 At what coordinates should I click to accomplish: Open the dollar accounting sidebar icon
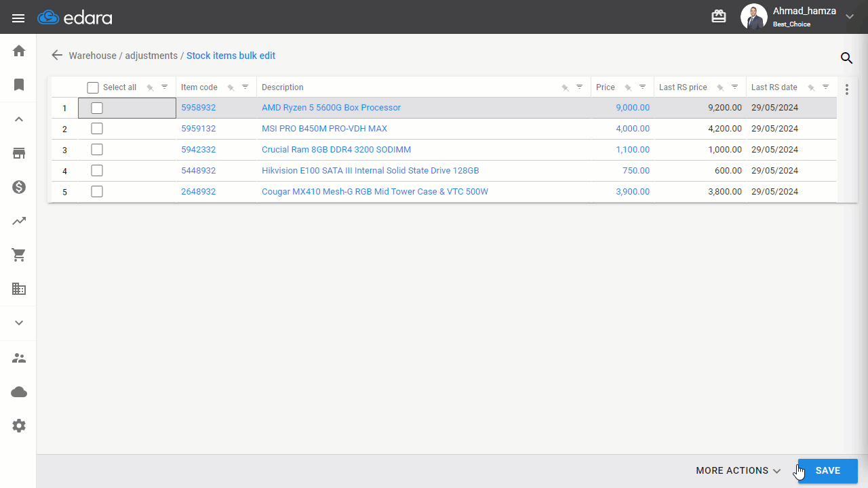coord(19,187)
